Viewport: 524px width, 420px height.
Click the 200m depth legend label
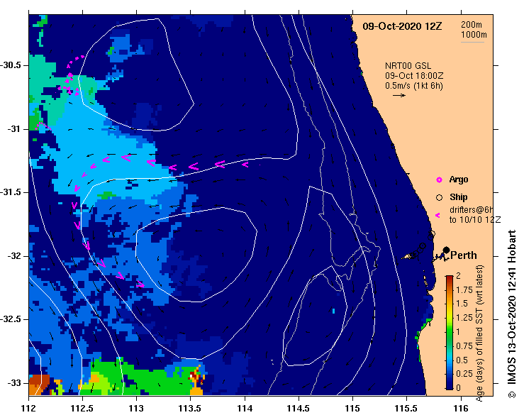pyautogui.click(x=472, y=25)
